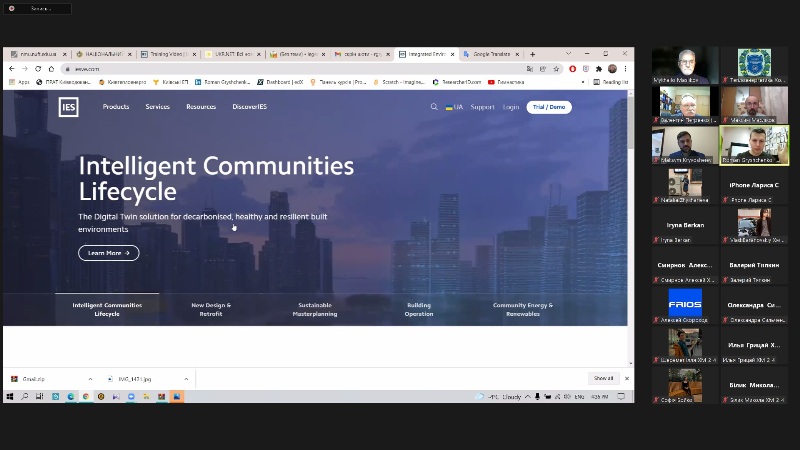Select the Intelligent Communities Lifecycle tab

(107, 309)
